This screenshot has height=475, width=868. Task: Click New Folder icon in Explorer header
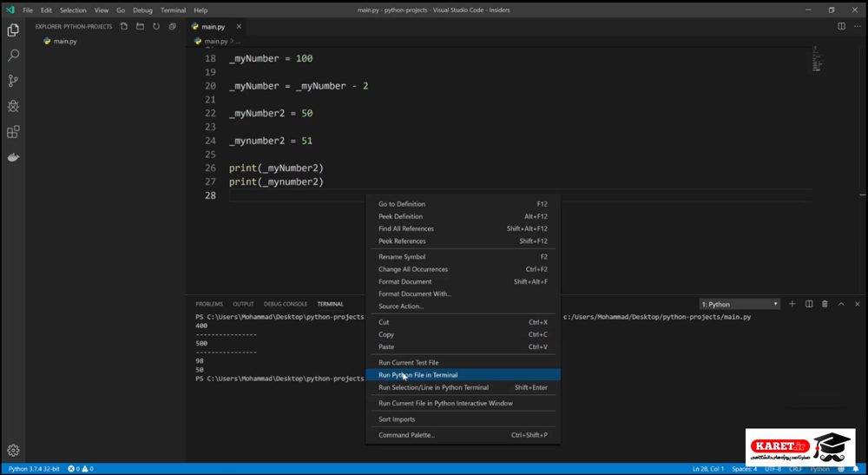pos(140,26)
